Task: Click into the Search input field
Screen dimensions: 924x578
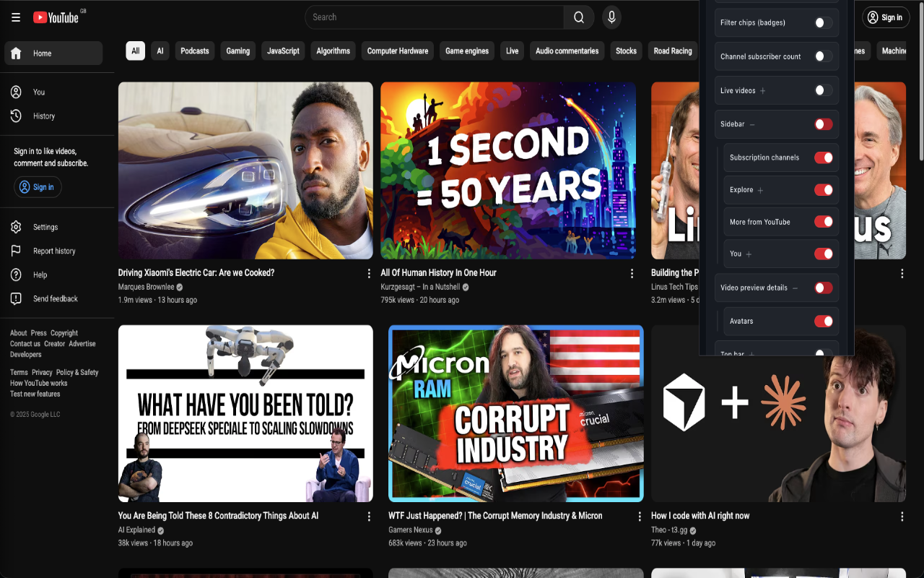Action: [434, 17]
